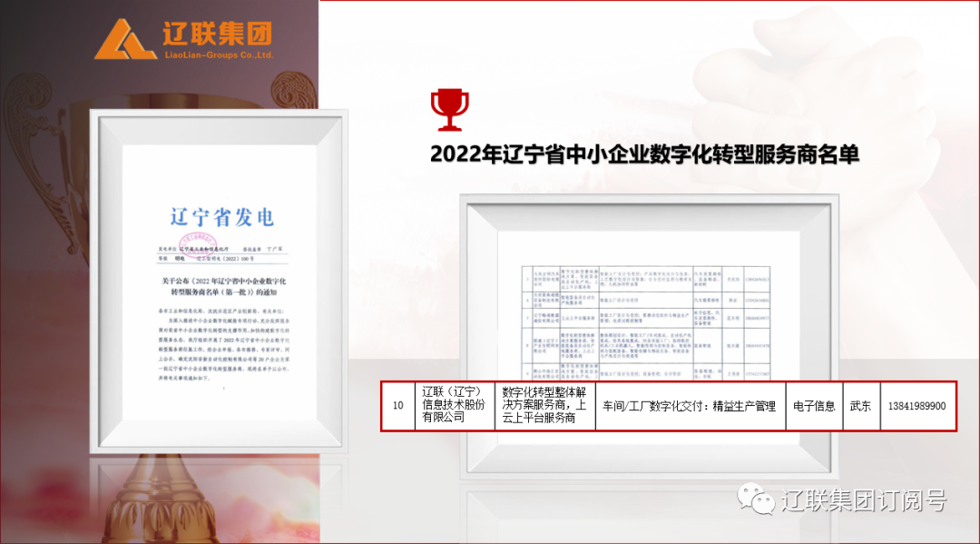
Task: Click the red official seal on the document
Action: 195,245
